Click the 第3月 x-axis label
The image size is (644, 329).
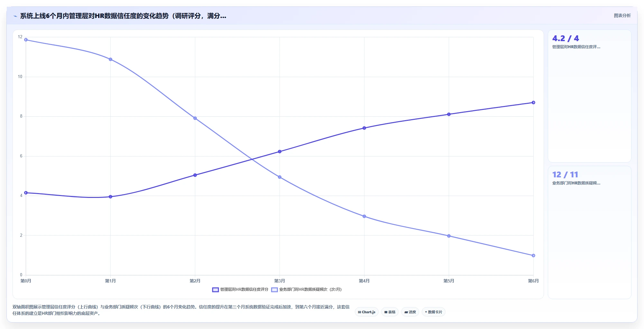[x=280, y=281]
